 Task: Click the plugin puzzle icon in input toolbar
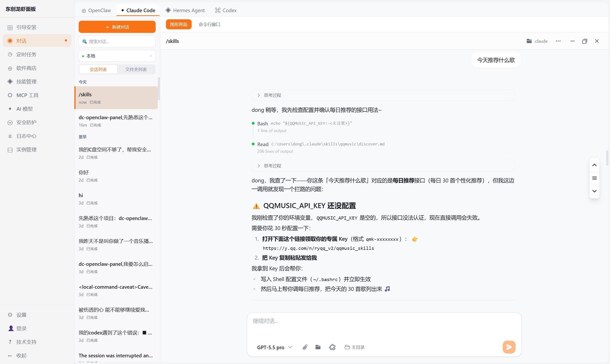coord(332,347)
